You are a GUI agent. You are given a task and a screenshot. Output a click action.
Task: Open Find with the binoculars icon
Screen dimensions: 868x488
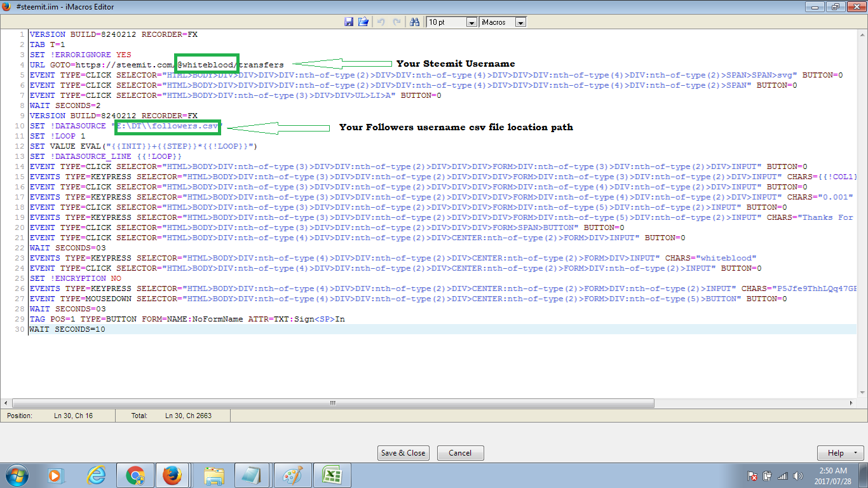[x=414, y=22]
